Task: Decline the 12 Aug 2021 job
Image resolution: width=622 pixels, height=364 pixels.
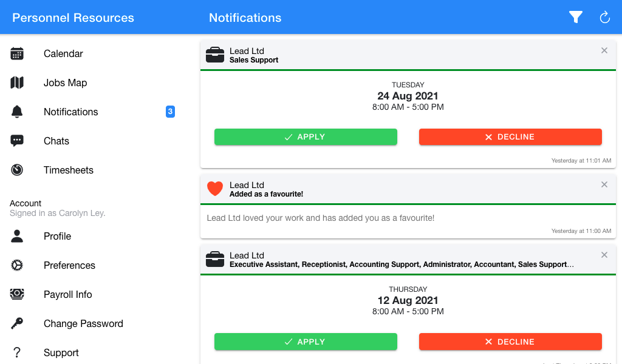Action: click(x=510, y=342)
